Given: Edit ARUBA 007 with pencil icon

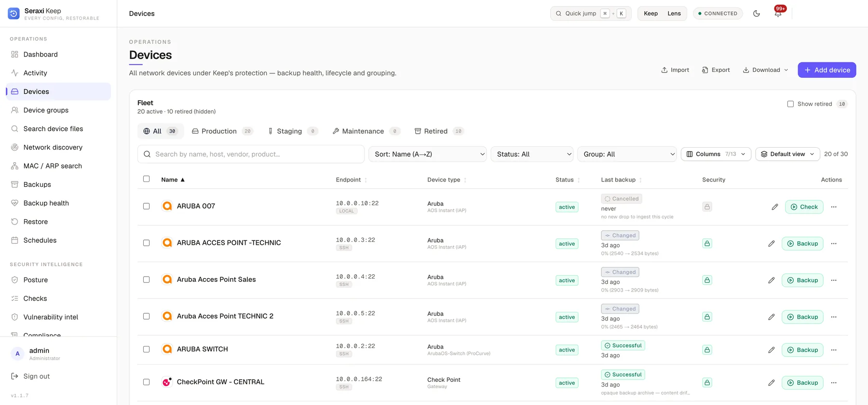Looking at the screenshot, I should pos(775,207).
